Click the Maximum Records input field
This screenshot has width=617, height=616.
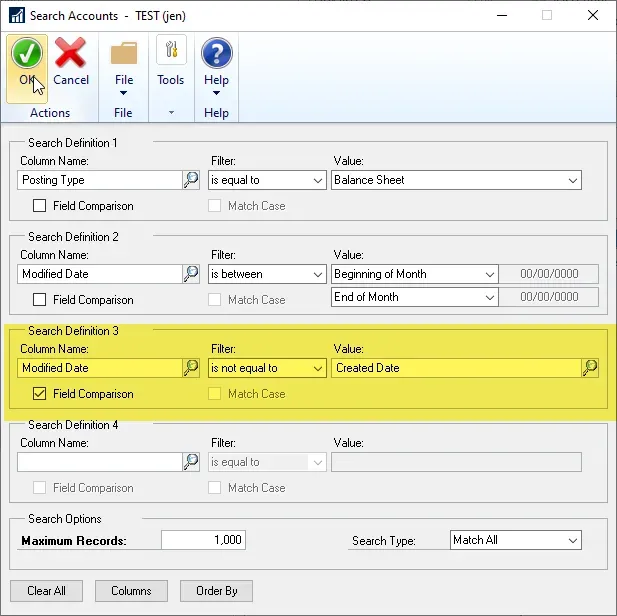pyautogui.click(x=203, y=540)
